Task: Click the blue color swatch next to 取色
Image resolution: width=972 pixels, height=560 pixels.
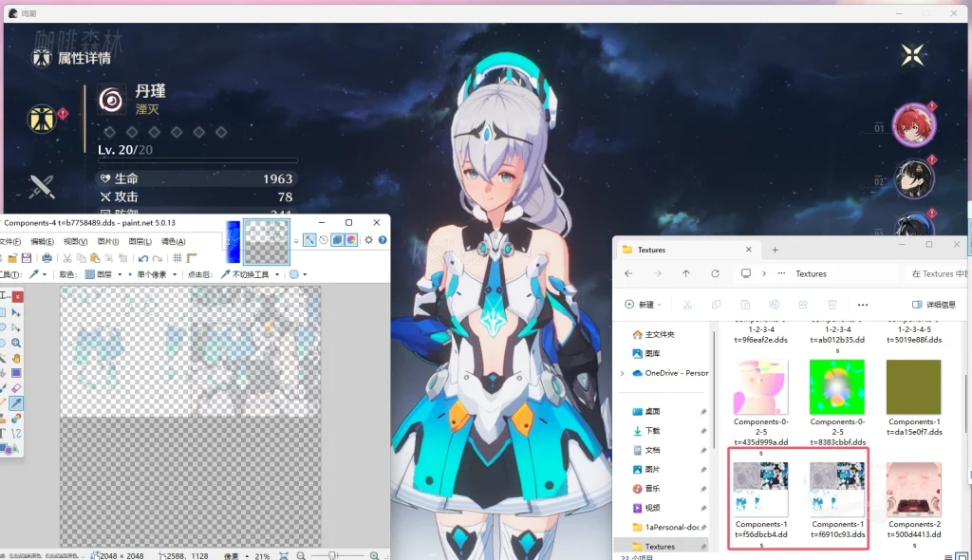Action: [90, 273]
